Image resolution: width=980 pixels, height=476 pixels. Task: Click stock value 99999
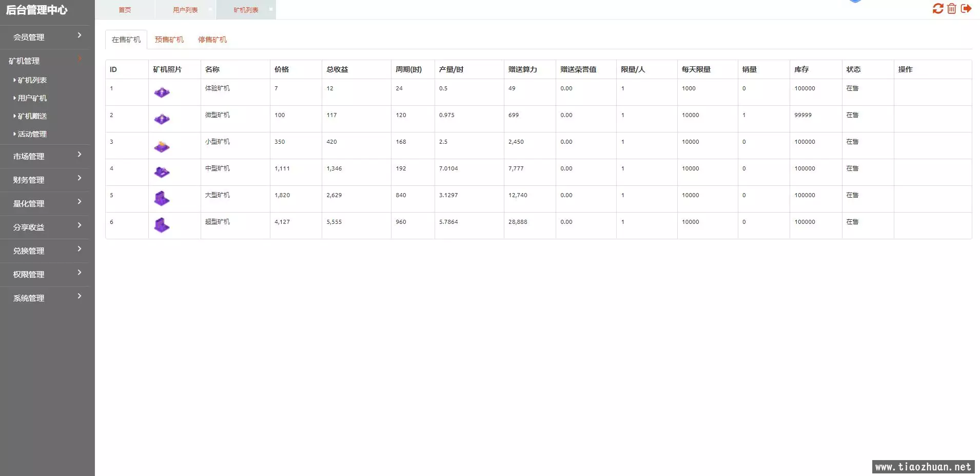803,115
